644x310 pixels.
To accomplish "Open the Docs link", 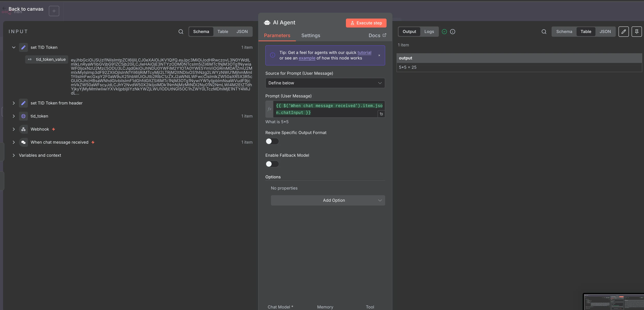I will point(377,35).
